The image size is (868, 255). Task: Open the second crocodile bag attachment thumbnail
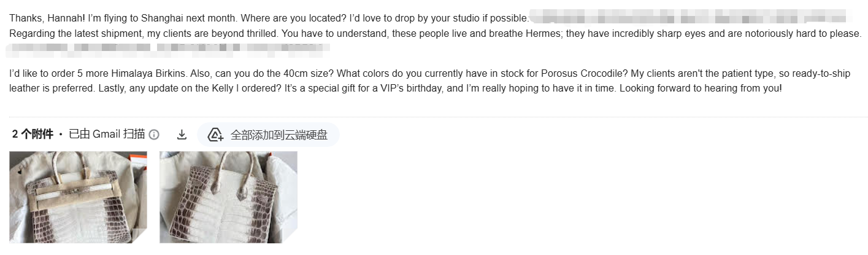[x=228, y=197]
